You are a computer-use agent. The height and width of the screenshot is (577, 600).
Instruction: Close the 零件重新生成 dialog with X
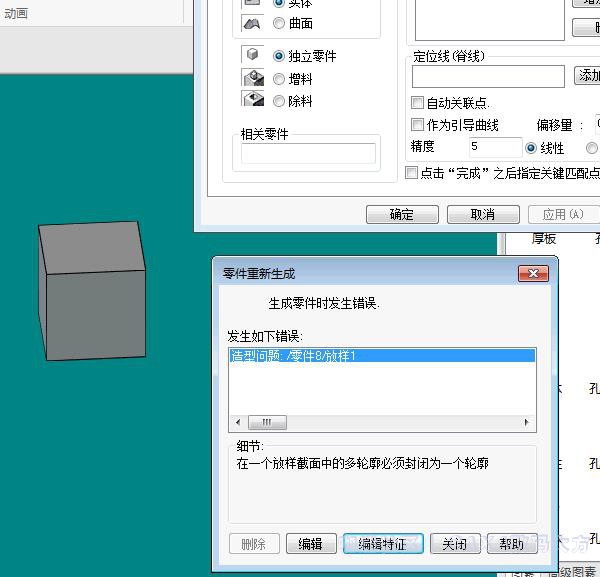[533, 274]
